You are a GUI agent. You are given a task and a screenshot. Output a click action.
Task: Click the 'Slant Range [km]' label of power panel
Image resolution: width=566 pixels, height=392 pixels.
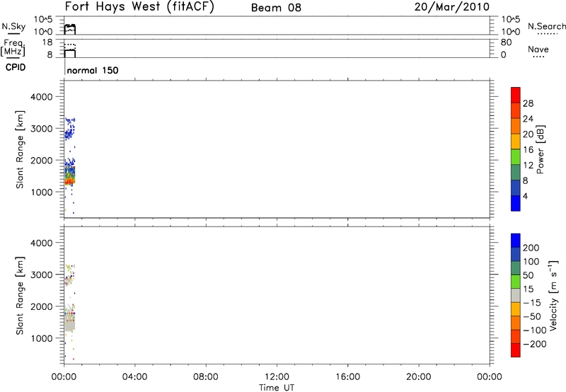(20, 149)
